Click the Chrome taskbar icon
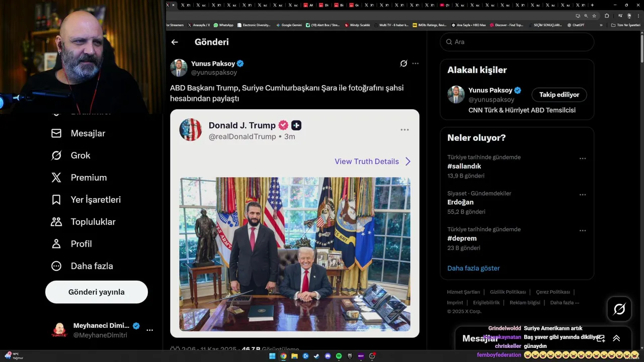644x362 pixels. click(x=283, y=356)
